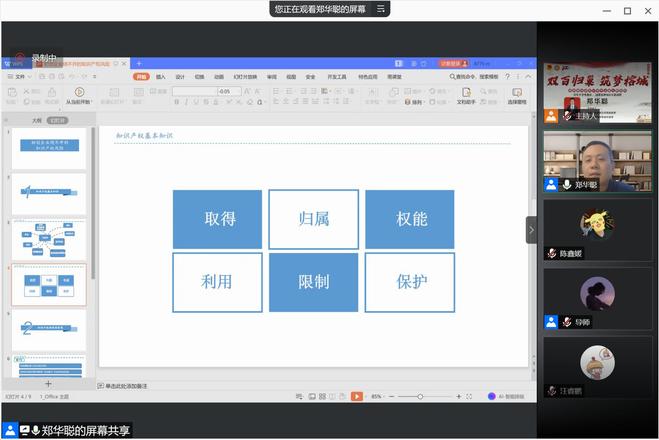Collapse the participant video side panel
Viewport: 659px width, 440px height.
531,229
